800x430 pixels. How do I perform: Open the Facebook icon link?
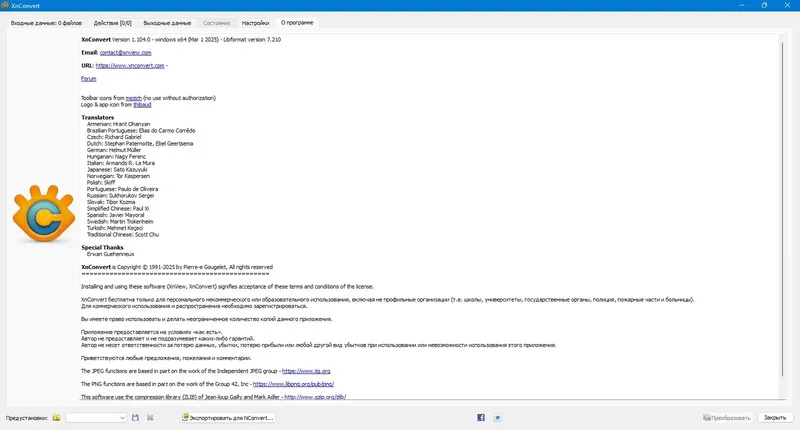tap(481, 418)
